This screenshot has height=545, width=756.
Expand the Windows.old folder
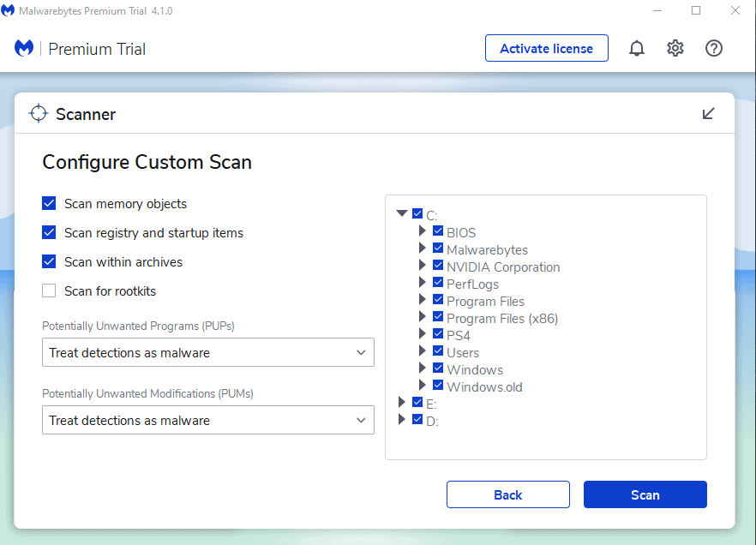coord(422,385)
